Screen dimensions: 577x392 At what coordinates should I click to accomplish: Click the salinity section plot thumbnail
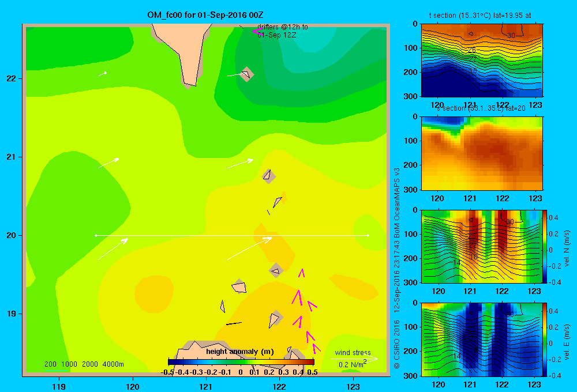pyautogui.click(x=482, y=153)
